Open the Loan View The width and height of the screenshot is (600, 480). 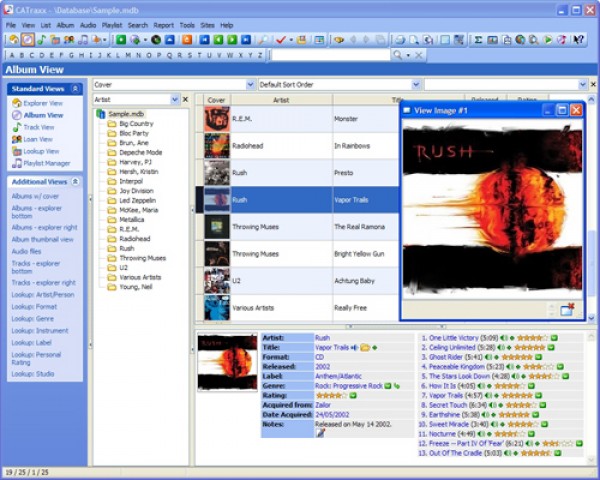pos(38,139)
